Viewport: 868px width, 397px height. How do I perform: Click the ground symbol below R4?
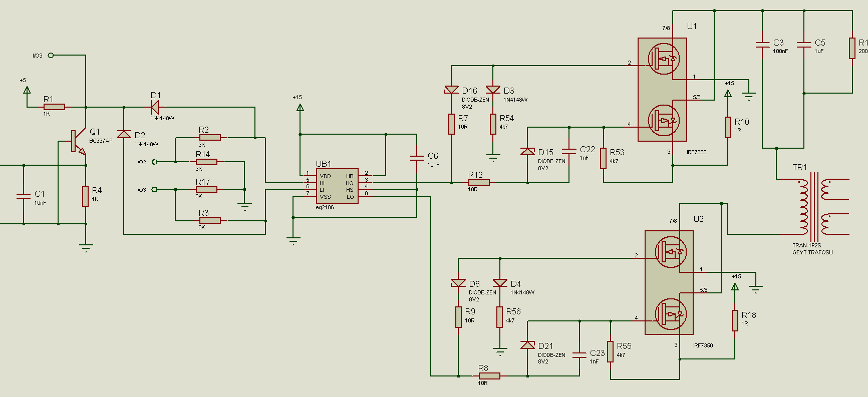tap(86, 247)
